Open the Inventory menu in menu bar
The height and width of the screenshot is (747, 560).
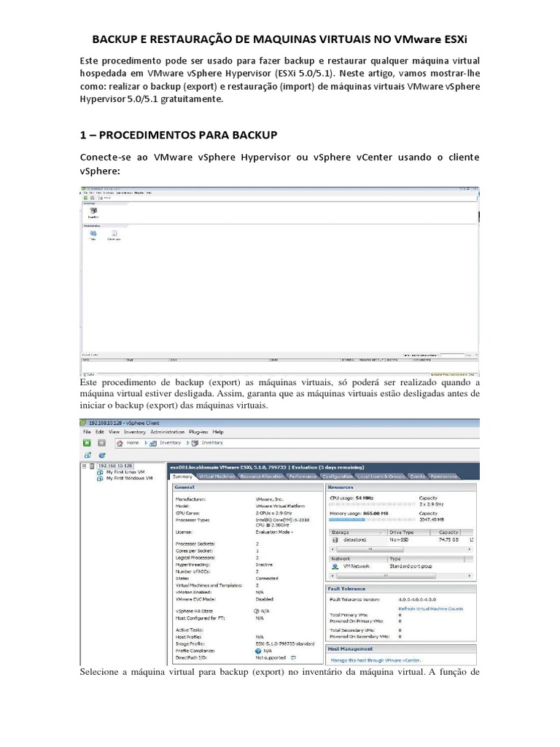135,432
